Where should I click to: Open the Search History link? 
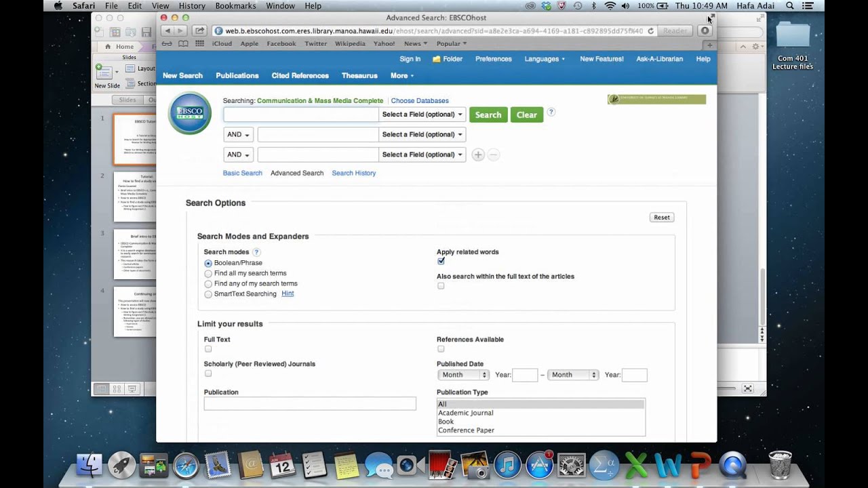(353, 173)
